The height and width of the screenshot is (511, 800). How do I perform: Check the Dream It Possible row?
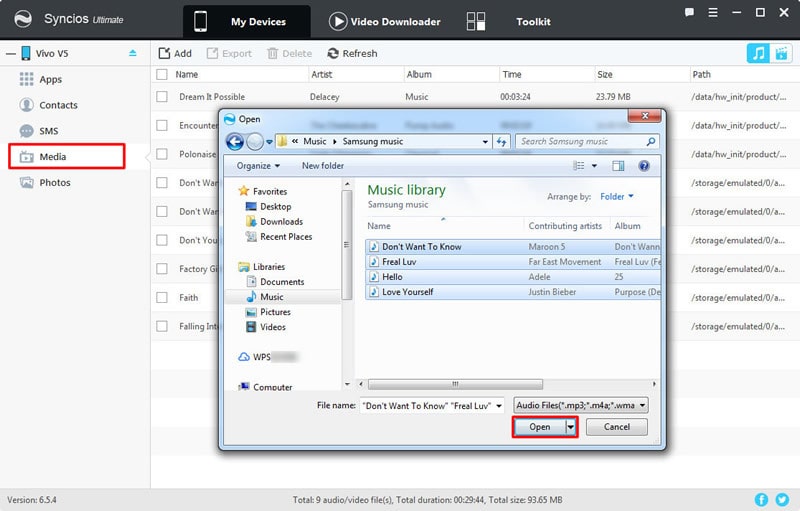[162, 96]
